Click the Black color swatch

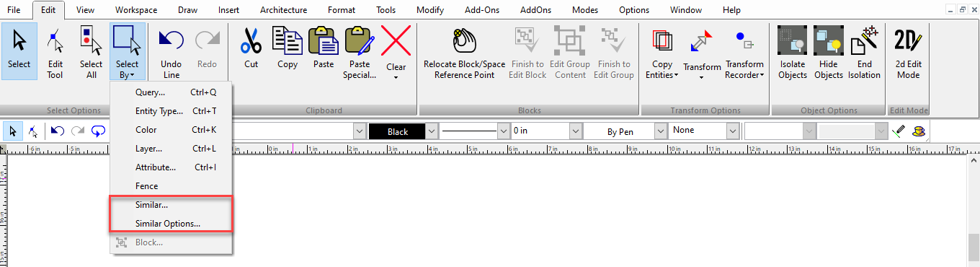(397, 131)
